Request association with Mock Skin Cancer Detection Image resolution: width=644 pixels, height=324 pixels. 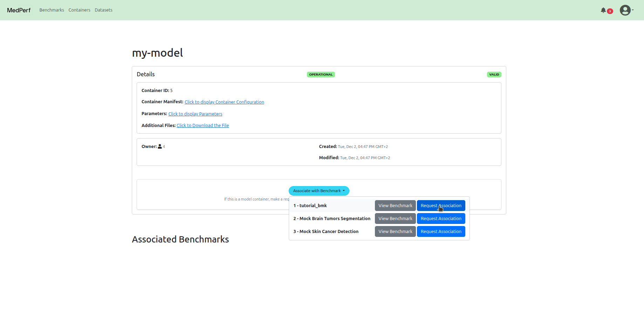[x=441, y=232]
